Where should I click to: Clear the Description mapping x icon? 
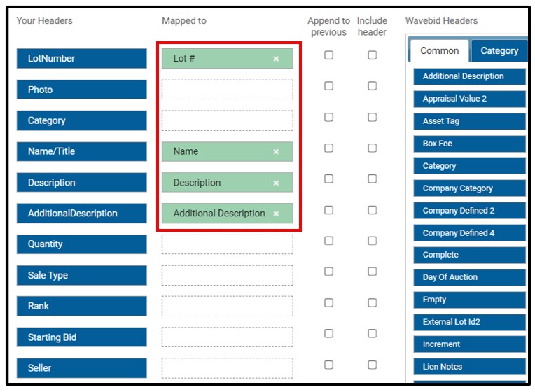(276, 183)
